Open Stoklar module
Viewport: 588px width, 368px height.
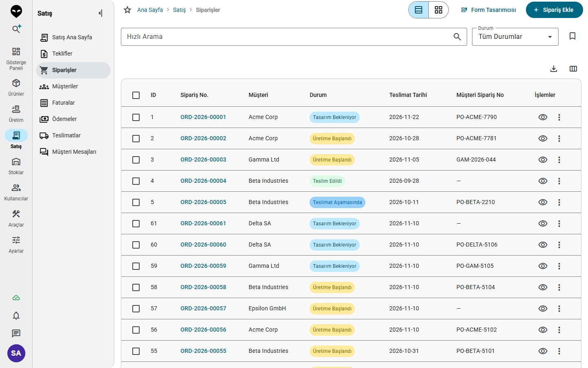tap(16, 166)
